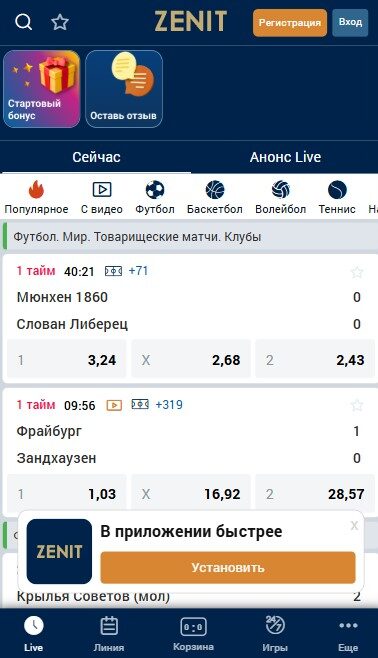This screenshot has width=378, height=658.
Task: Select the Волейбол sport filter
Action: coord(280,197)
